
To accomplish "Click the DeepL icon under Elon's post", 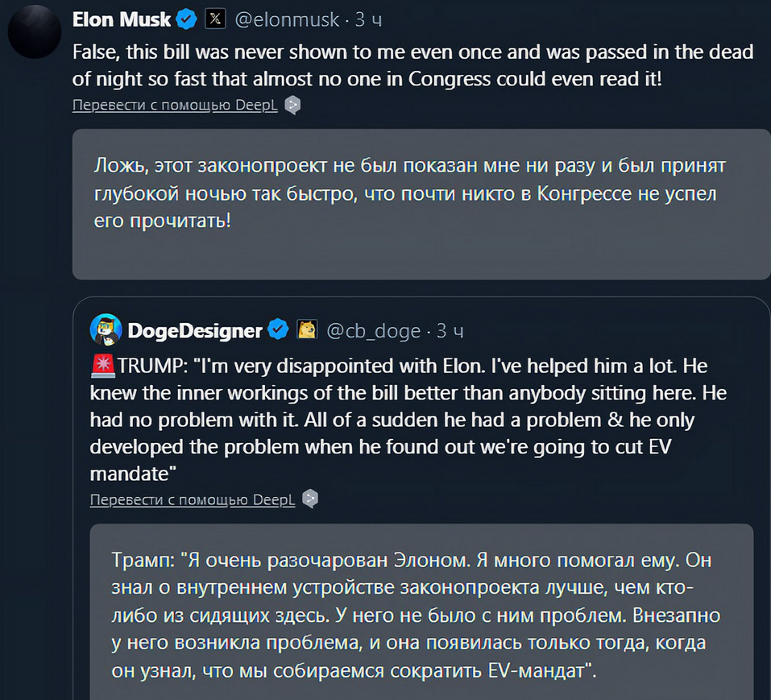I will (x=294, y=105).
